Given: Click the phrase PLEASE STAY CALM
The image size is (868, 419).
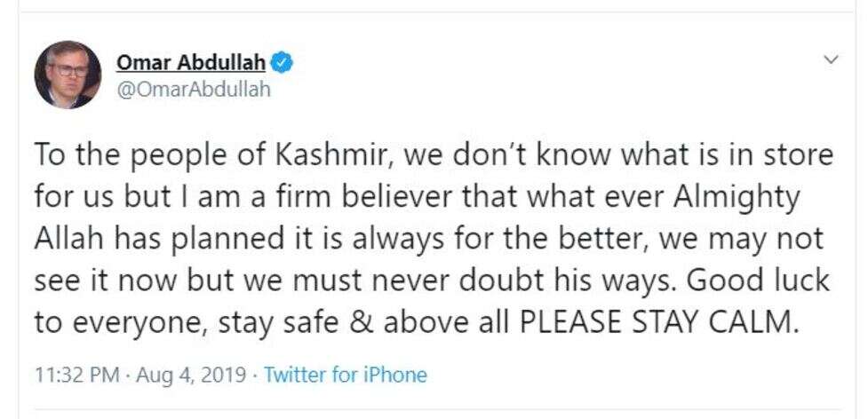Looking at the screenshot, I should pyautogui.click(x=658, y=323).
